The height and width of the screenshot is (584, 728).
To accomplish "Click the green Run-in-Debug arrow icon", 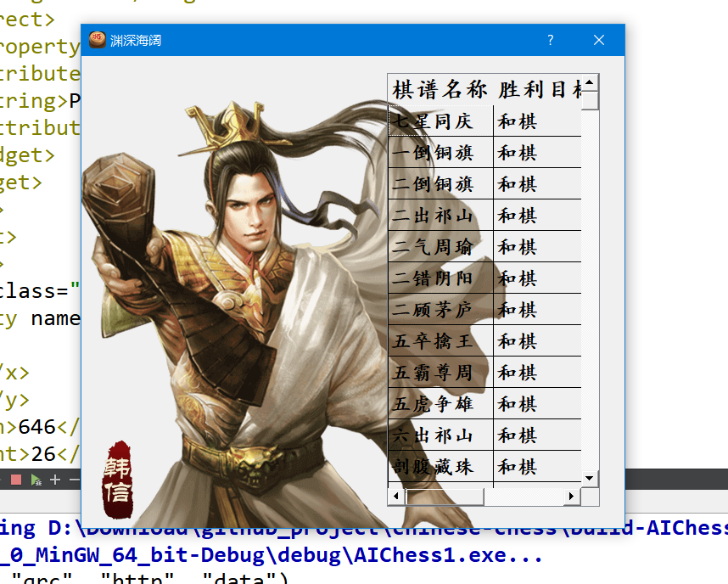I will coord(36,480).
